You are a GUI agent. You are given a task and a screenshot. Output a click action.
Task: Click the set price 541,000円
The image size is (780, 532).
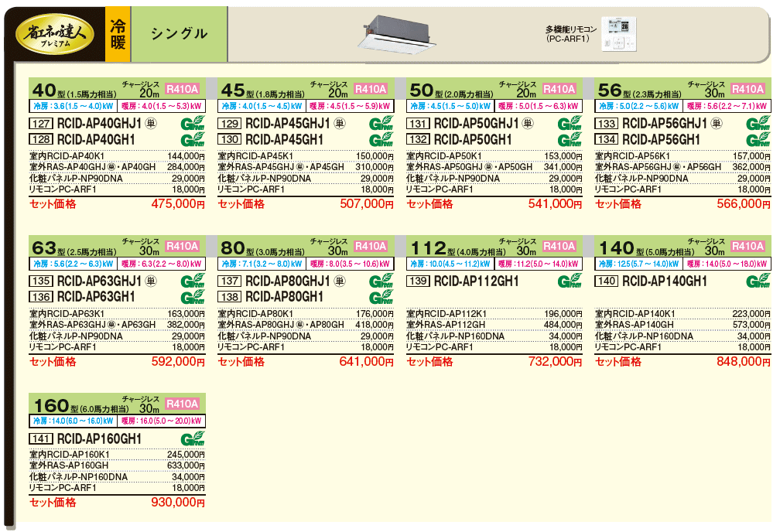click(x=555, y=204)
